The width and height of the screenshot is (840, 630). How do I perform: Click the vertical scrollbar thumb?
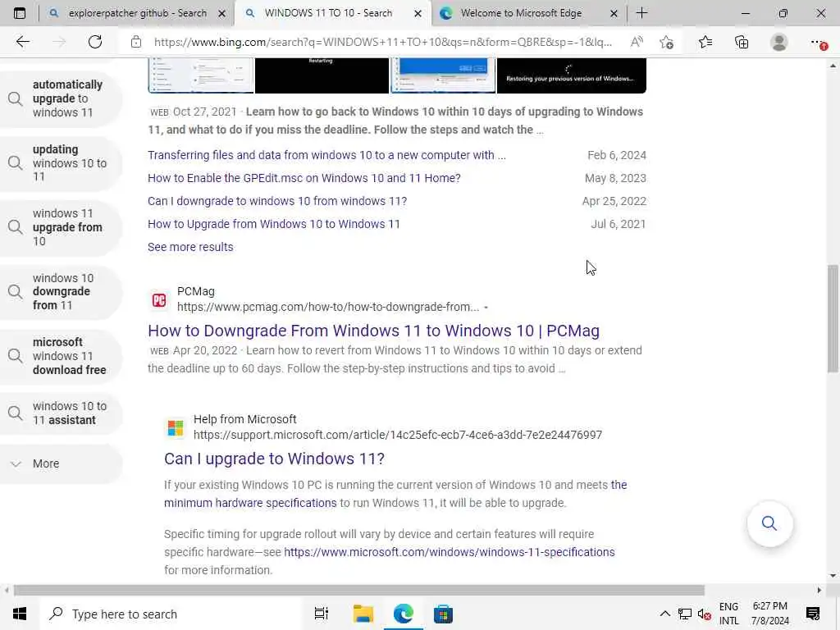833,319
